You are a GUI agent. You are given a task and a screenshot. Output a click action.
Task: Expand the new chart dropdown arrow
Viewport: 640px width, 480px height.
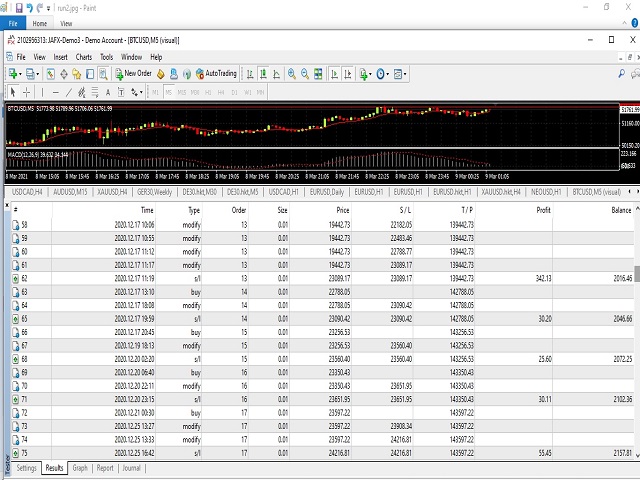tap(22, 74)
